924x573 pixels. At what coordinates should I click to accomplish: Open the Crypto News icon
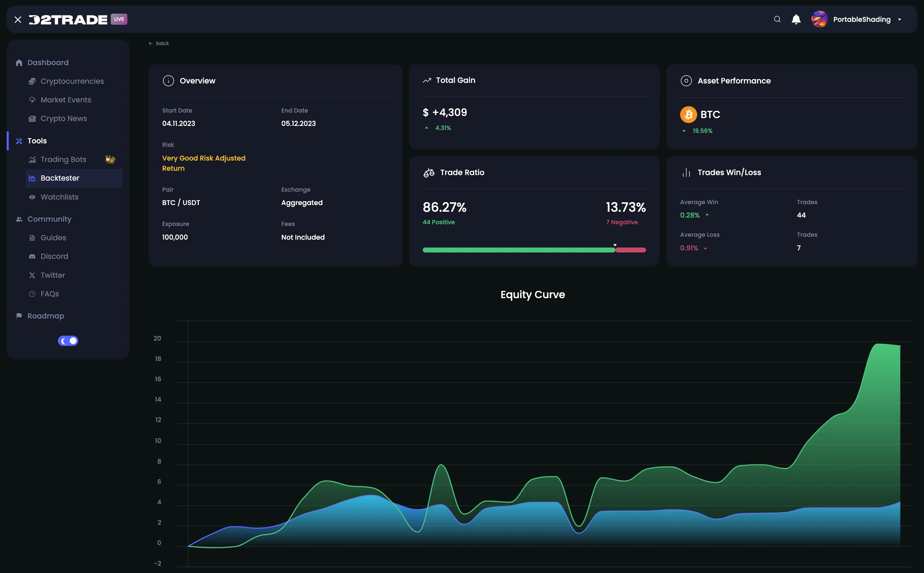33,118
